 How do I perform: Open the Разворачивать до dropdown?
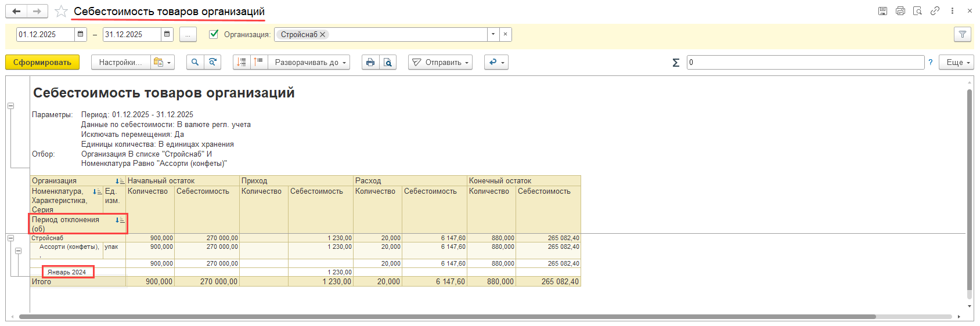(310, 62)
